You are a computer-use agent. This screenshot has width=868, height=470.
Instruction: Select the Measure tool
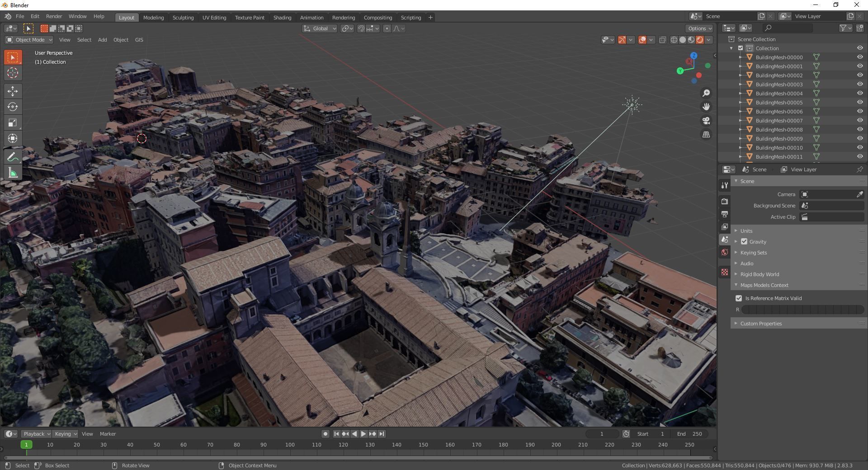[x=13, y=173]
